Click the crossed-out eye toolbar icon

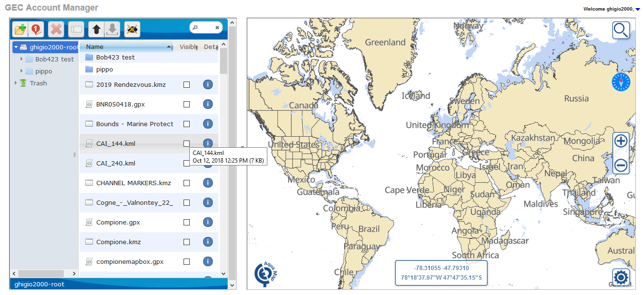[x=132, y=29]
